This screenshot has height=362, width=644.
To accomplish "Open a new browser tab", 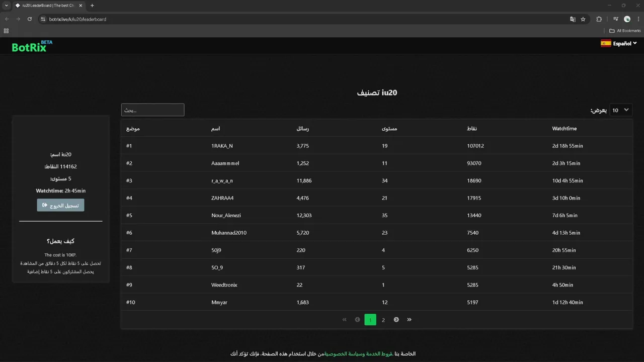I will click(x=92, y=6).
